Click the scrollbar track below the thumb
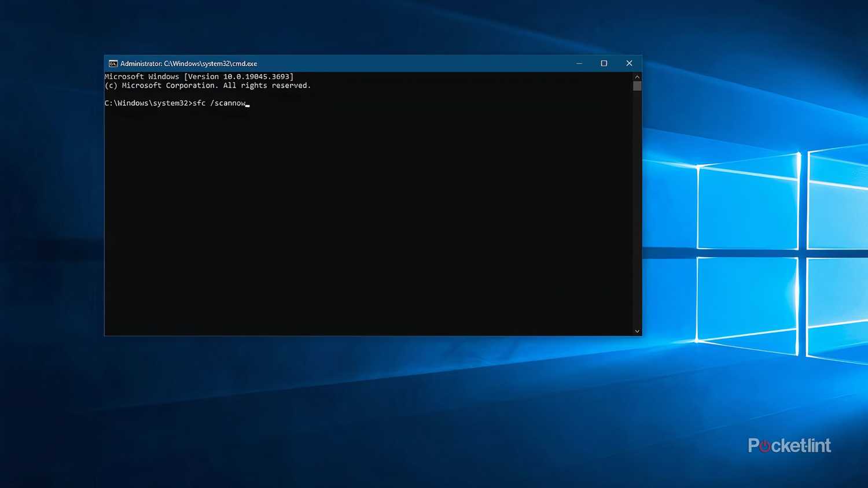This screenshot has height=488, width=868. pyautogui.click(x=637, y=208)
